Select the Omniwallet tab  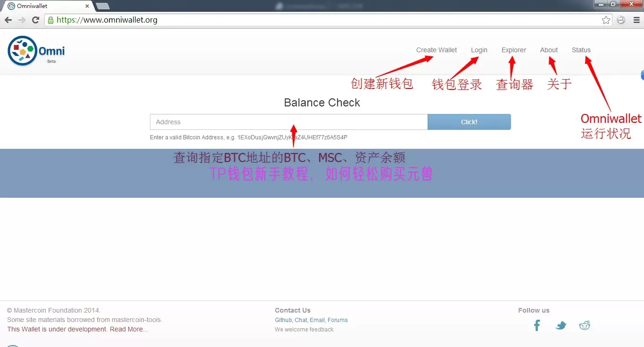[47, 6]
